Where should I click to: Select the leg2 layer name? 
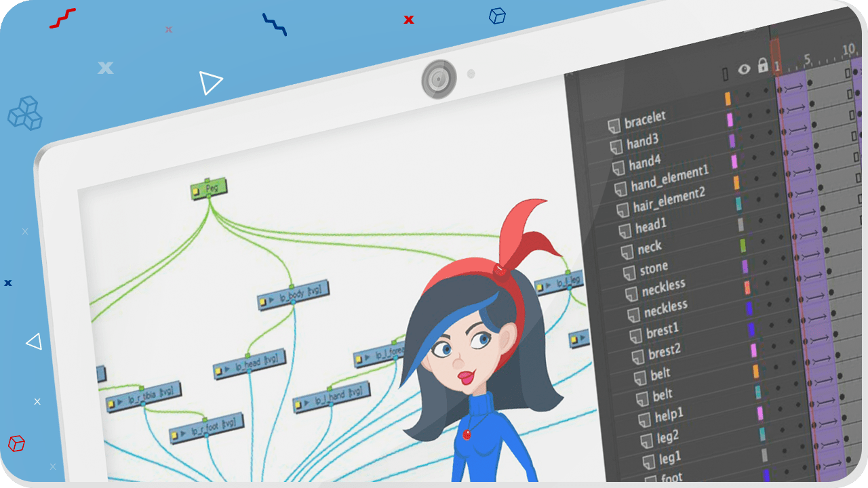pos(668,437)
